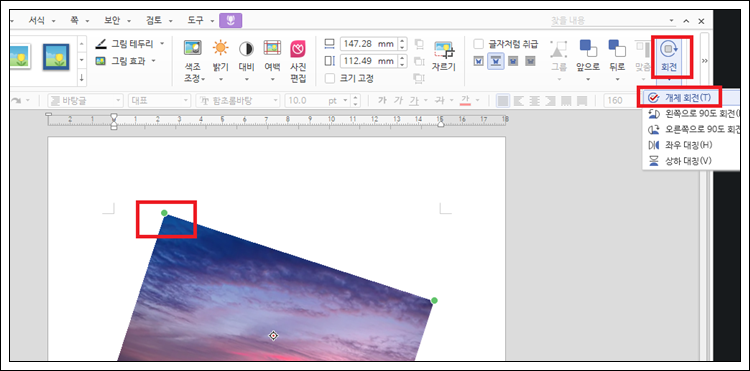Open the 대표 language combo box
750x371 pixels.
point(159,101)
